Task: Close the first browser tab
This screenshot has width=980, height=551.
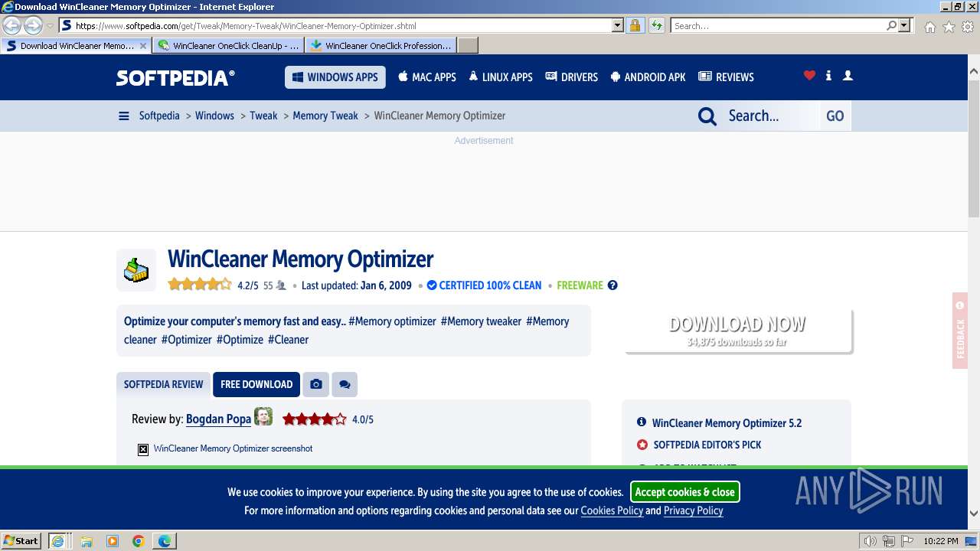Action: tap(143, 46)
